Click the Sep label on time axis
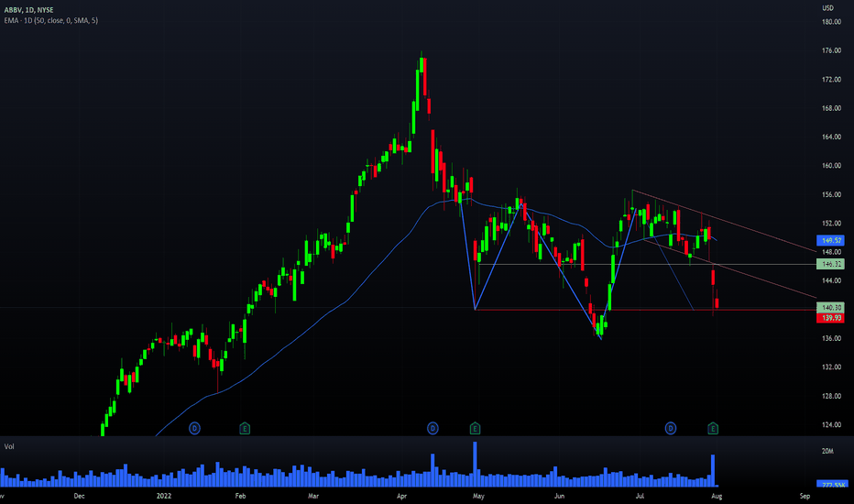Viewport: 854px width, 504px height. pos(805,496)
